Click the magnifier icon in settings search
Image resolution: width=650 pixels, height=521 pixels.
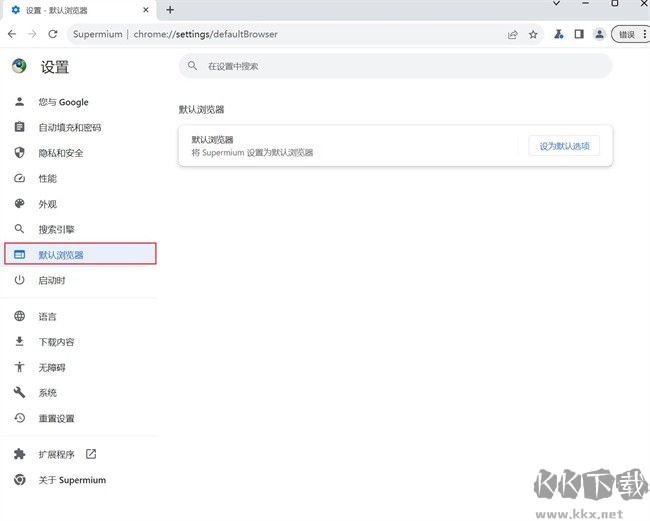point(192,65)
